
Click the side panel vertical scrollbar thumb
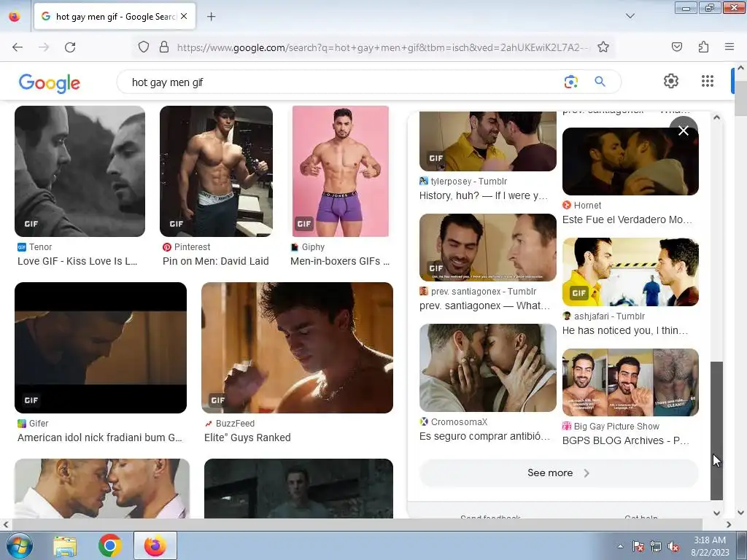(716, 431)
